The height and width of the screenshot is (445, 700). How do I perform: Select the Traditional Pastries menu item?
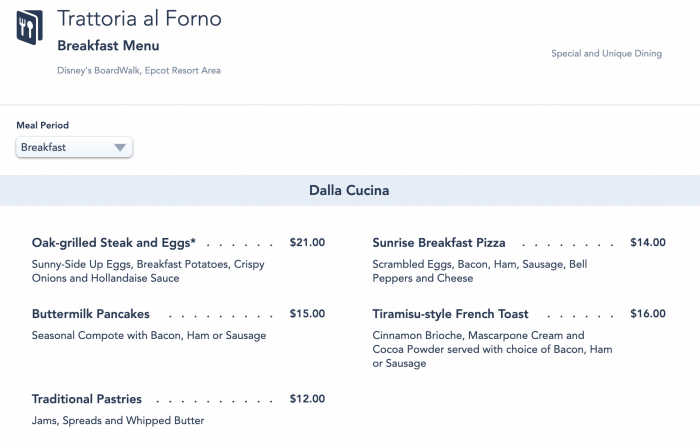click(x=87, y=399)
